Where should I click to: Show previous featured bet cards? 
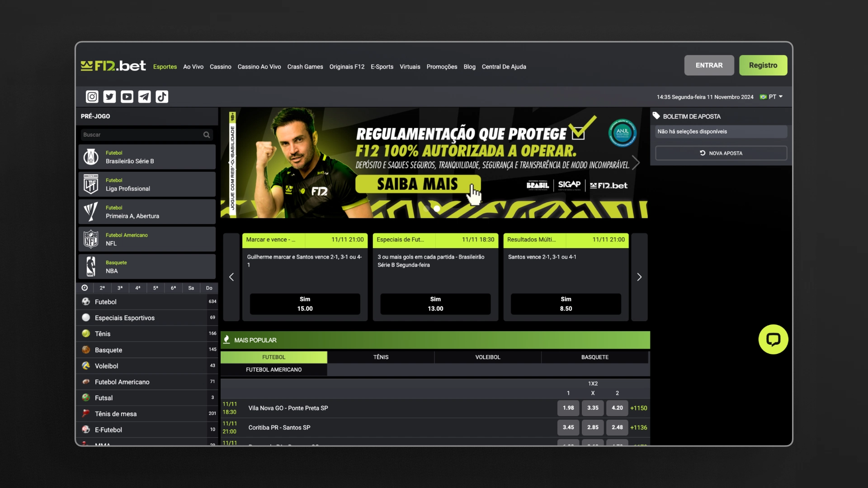(x=231, y=277)
